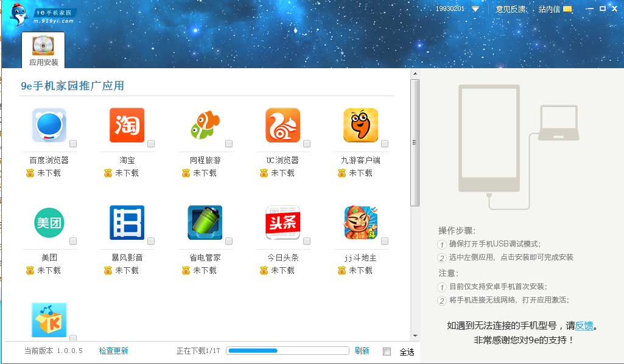Click the 检查更新 link

[113, 351]
